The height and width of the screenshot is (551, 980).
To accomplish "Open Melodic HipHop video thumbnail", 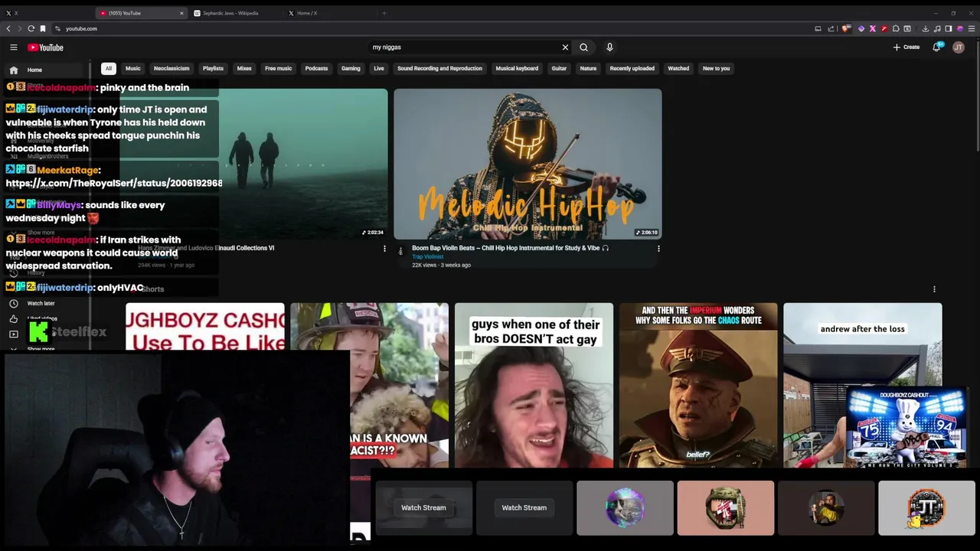I will coord(528,164).
